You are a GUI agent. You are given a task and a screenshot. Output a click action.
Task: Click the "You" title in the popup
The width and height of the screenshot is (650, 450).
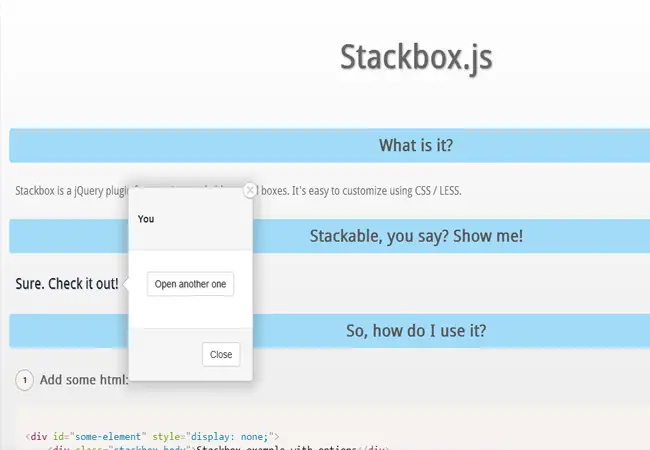pos(146,219)
